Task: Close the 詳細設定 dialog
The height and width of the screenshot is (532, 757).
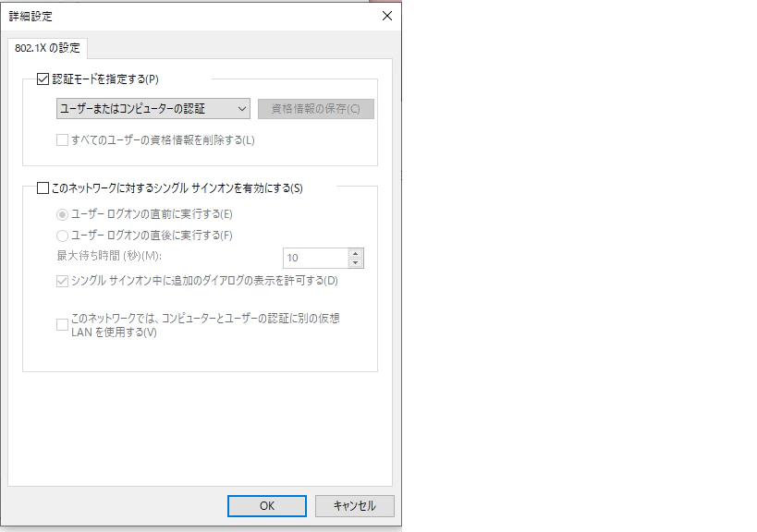Action: [386, 16]
